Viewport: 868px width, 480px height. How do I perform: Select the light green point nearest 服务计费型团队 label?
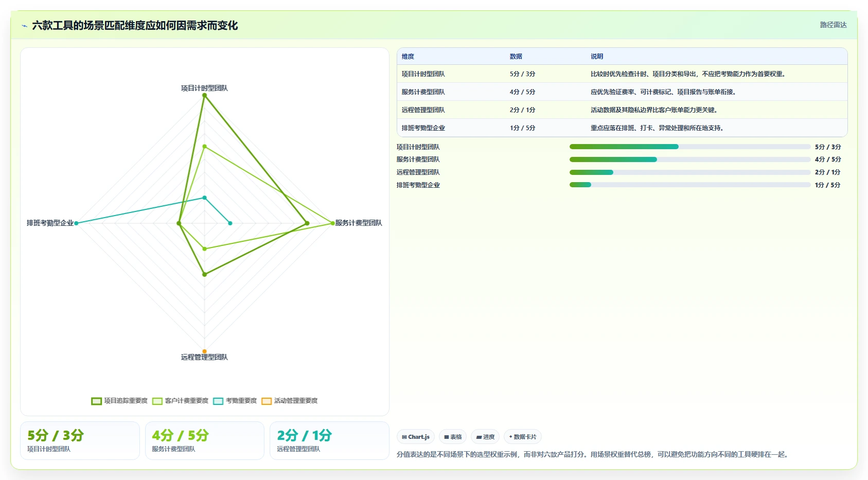click(332, 223)
